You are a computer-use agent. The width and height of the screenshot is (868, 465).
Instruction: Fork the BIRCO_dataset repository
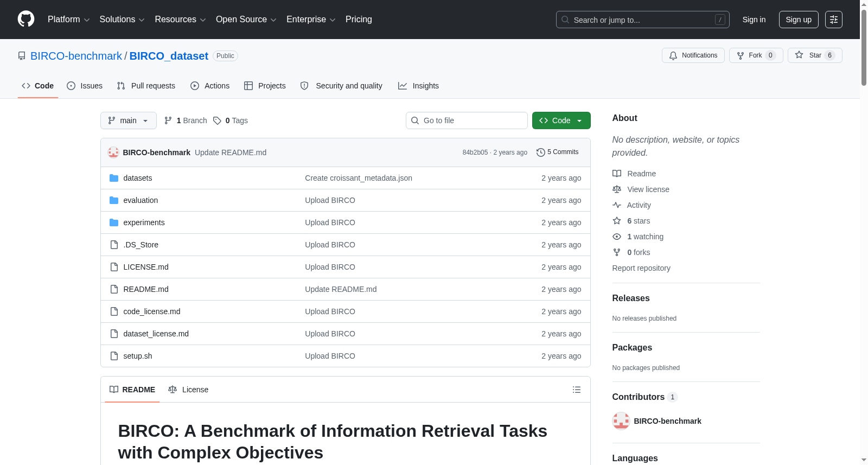[x=756, y=55]
